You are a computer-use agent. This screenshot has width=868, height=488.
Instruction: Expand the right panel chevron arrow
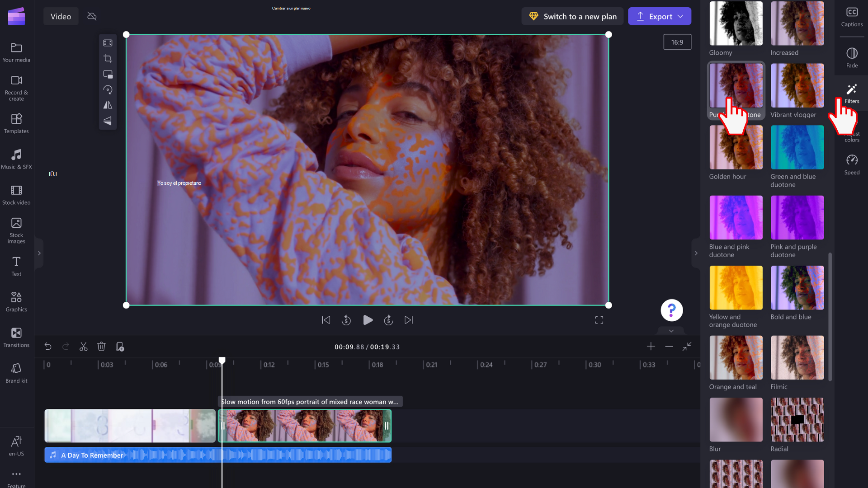(696, 253)
